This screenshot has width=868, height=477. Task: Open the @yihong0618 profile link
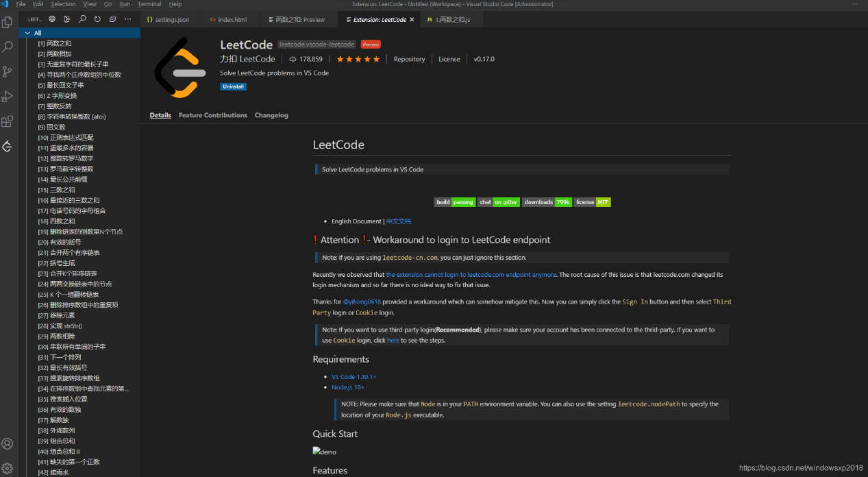[360, 302]
